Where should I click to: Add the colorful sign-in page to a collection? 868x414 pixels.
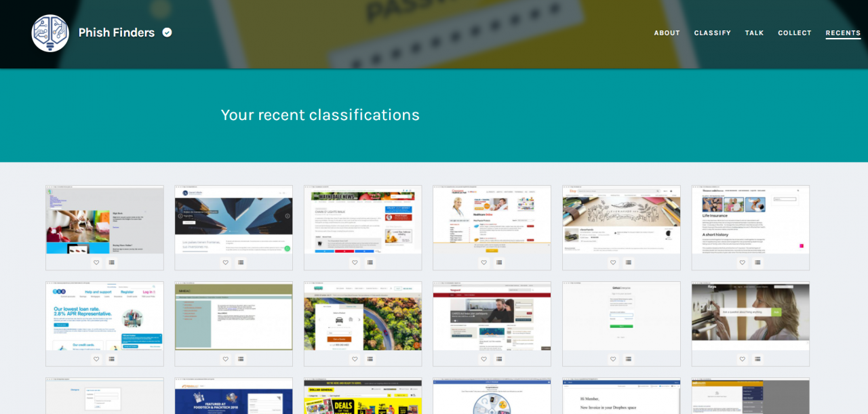pyautogui.click(x=112, y=263)
